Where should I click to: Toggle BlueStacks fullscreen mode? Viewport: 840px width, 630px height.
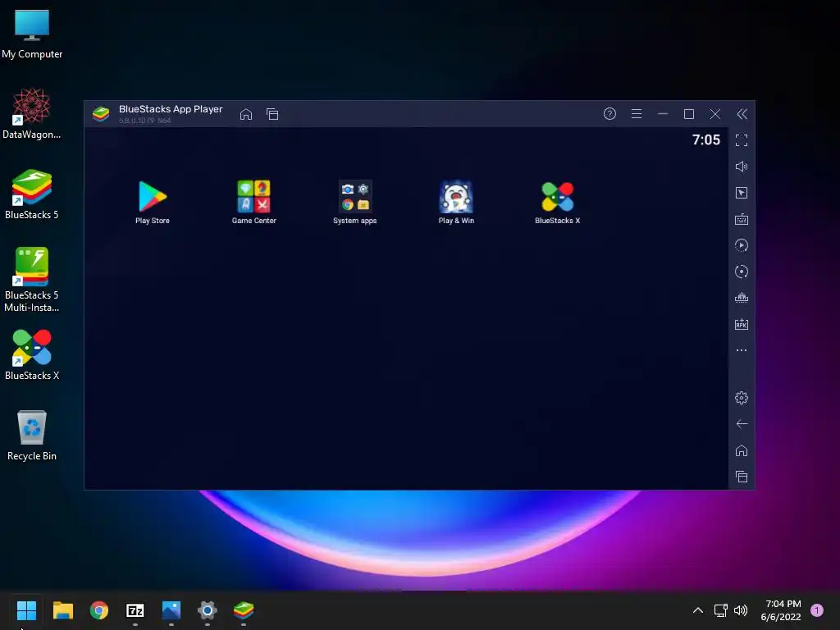pos(742,140)
